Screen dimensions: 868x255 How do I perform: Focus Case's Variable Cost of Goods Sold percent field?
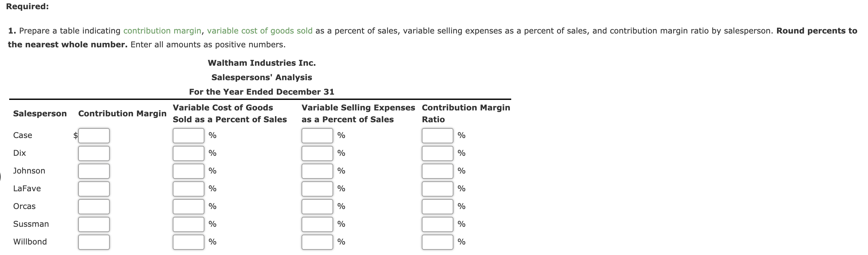(188, 136)
